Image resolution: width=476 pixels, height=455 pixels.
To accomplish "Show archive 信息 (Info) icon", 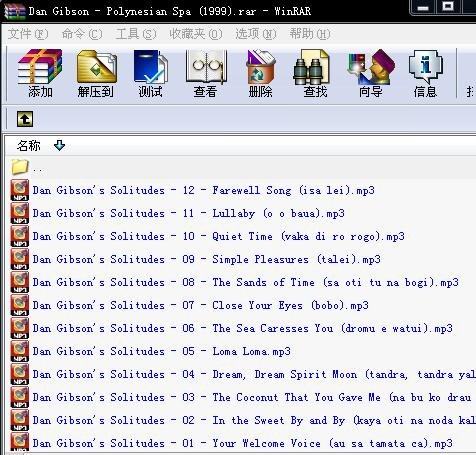I will click(425, 73).
